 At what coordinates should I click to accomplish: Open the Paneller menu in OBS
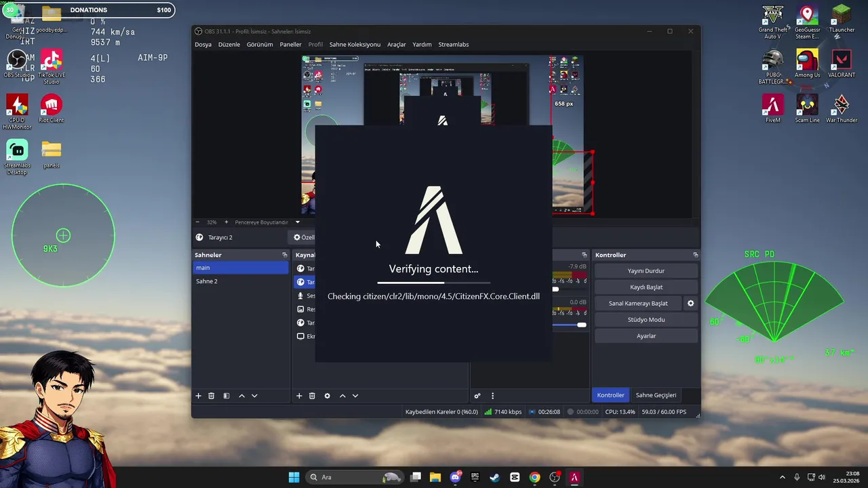pyautogui.click(x=290, y=45)
